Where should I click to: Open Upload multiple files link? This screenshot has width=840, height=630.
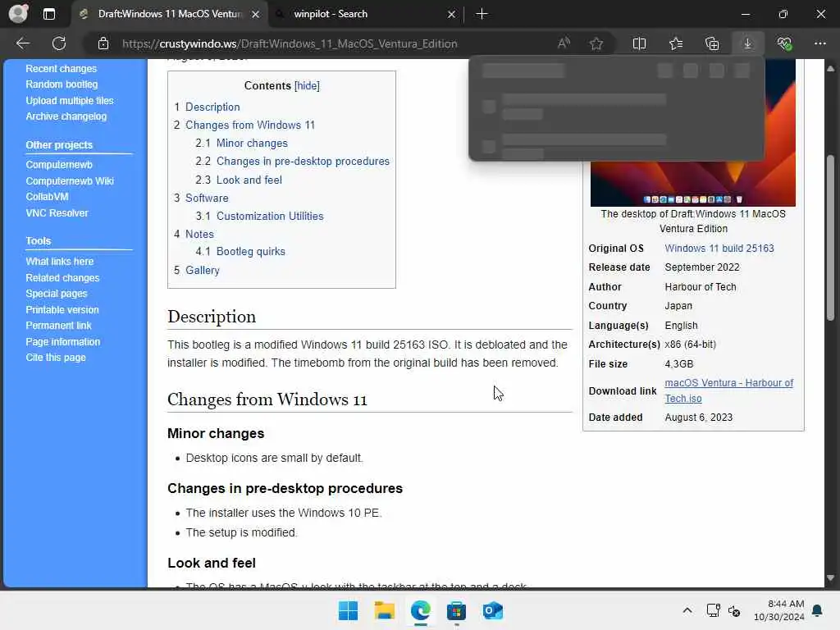click(70, 101)
